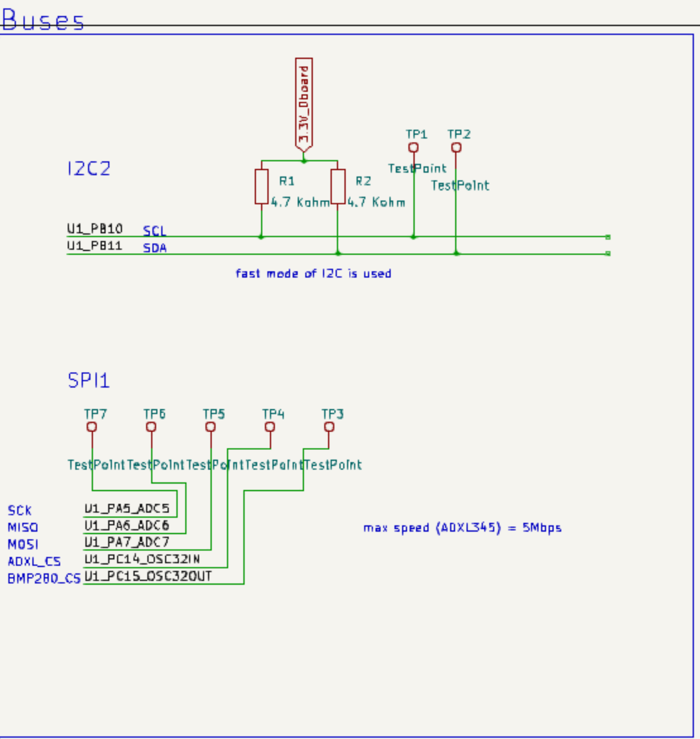This screenshot has width=700, height=739.
Task: Click the R1 reference label
Action: pyautogui.click(x=287, y=181)
